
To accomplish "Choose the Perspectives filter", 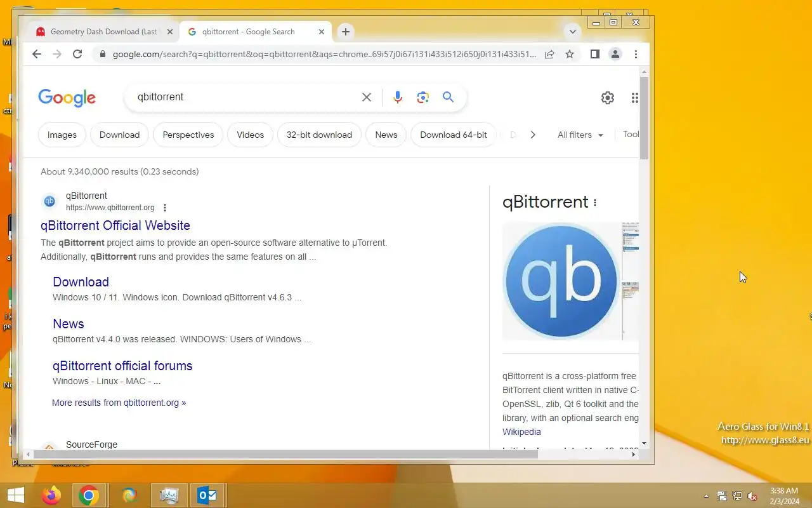I will 188,135.
